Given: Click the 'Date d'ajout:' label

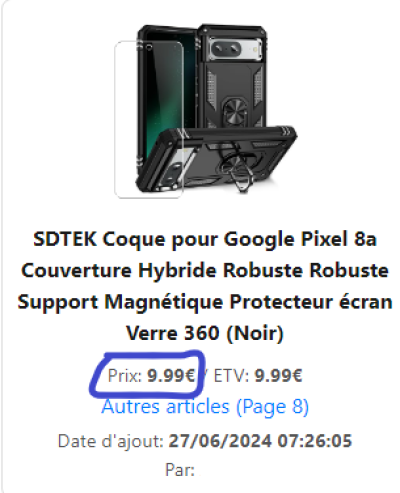Looking at the screenshot, I should click(111, 441).
